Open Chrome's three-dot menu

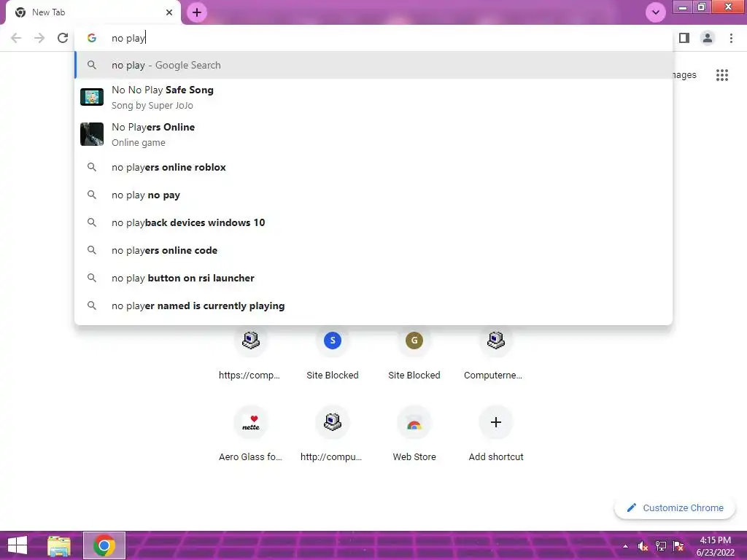731,38
